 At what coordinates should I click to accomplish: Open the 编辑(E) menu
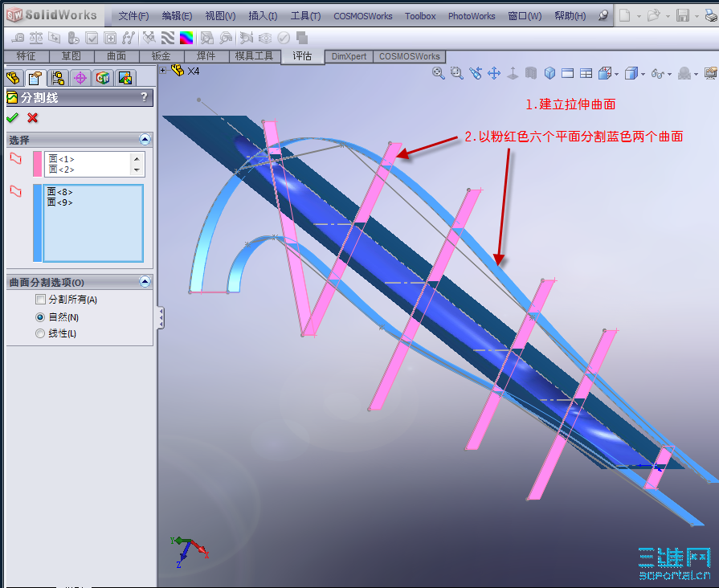coord(177,16)
